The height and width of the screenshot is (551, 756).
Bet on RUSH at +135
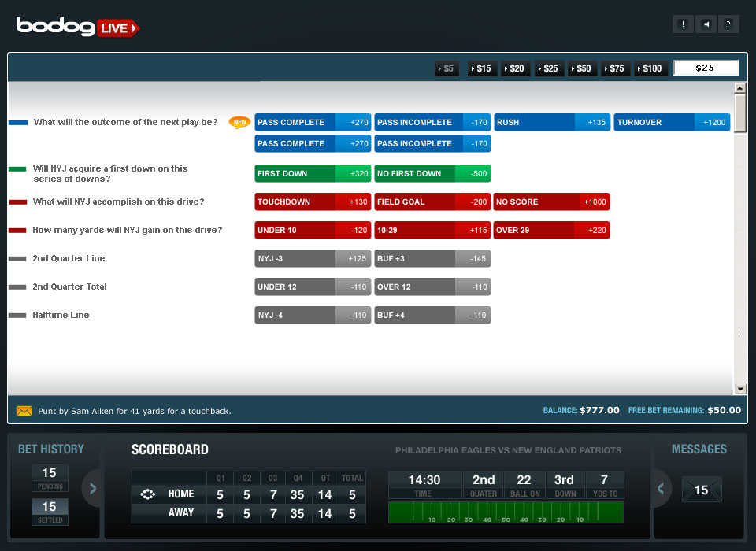(x=553, y=123)
